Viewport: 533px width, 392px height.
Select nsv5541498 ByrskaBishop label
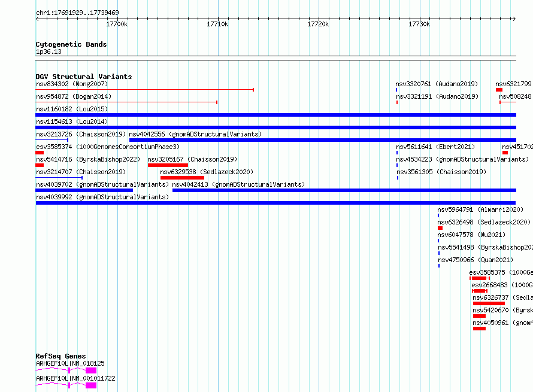click(x=486, y=247)
